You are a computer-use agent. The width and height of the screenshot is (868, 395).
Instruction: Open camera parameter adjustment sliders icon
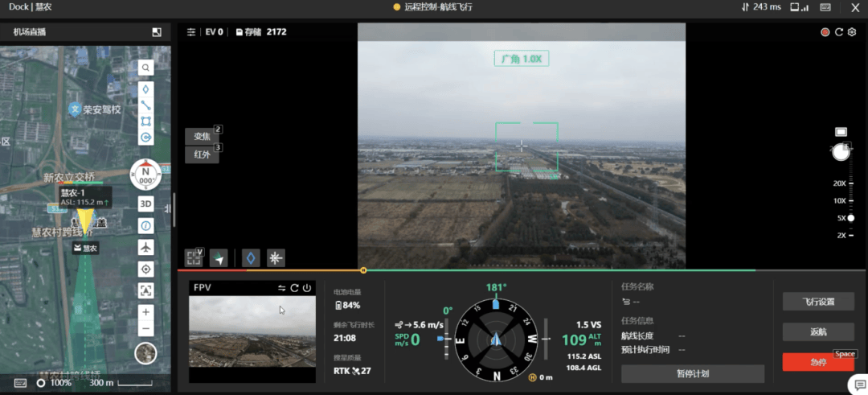click(191, 32)
